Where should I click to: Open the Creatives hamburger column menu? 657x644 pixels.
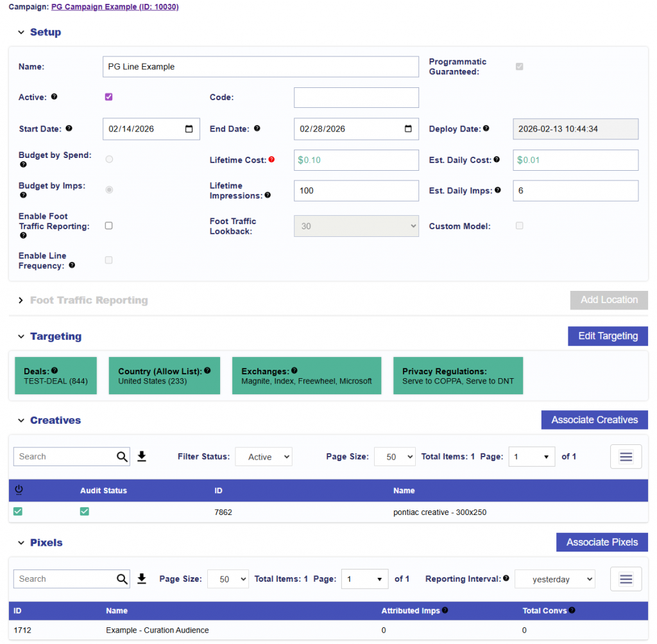[626, 457]
